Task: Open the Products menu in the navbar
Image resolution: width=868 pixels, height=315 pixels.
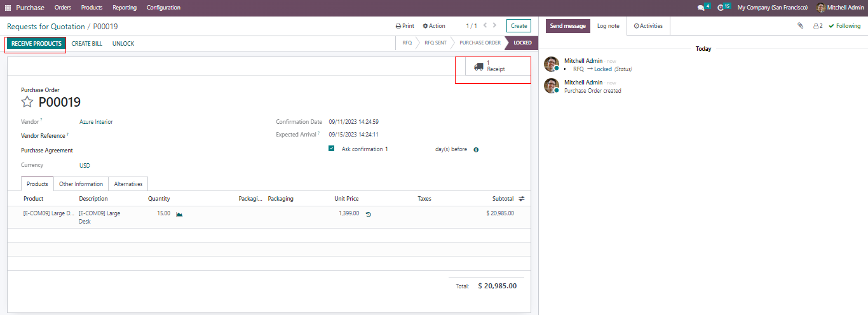Action: 92,8
